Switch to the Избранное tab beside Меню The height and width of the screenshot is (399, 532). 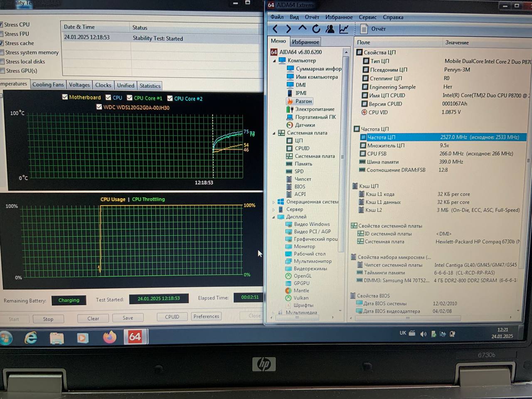coord(305,42)
